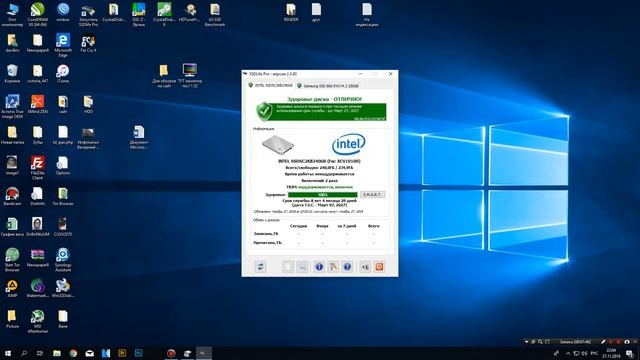Click the S.M.A.R.T. button
Image resolution: width=640 pixels, height=360 pixels.
click(x=372, y=195)
